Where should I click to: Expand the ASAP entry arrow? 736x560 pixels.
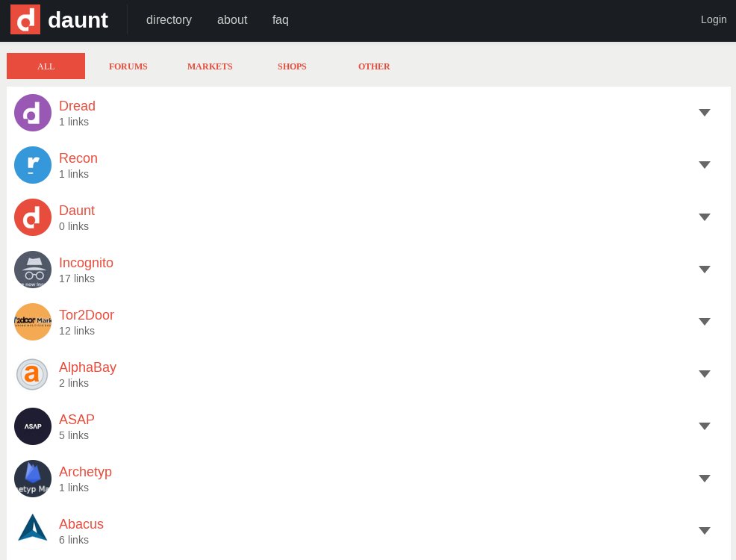point(704,426)
